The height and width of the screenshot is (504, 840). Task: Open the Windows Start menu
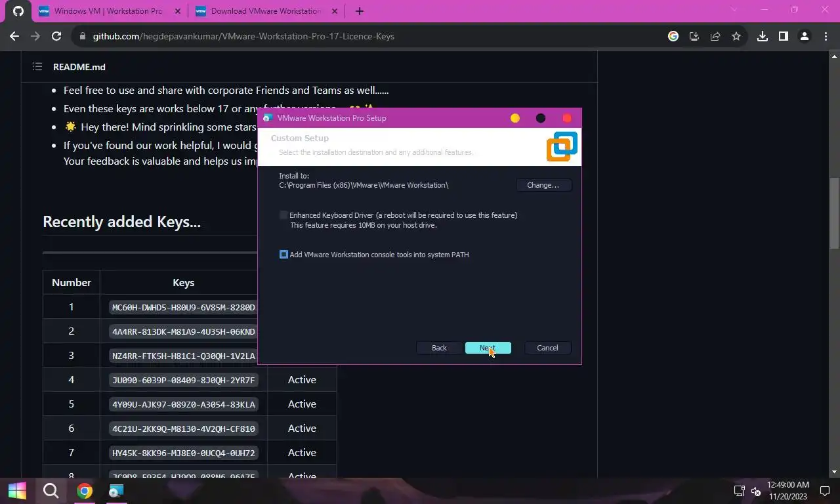[17, 490]
